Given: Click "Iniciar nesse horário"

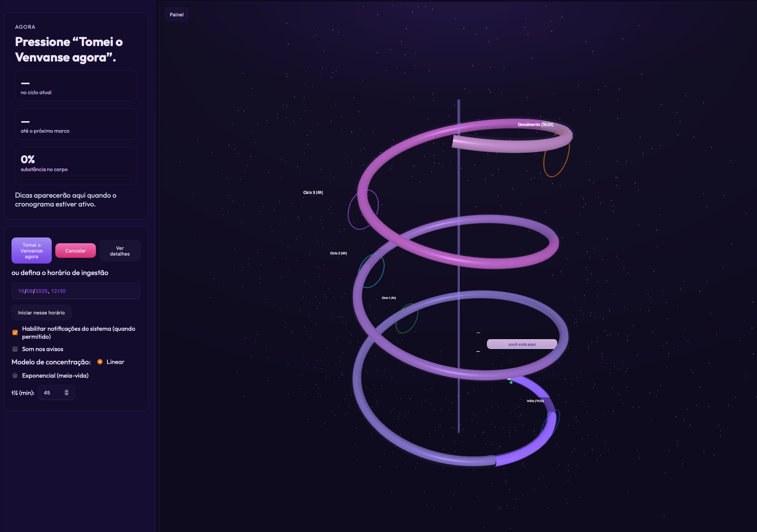Looking at the screenshot, I should point(41,312).
